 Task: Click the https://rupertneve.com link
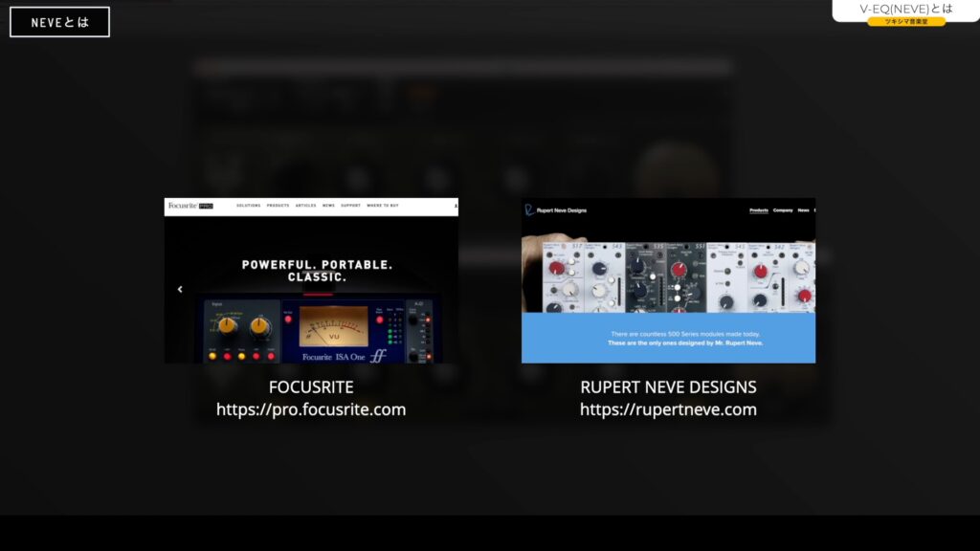pyautogui.click(x=668, y=409)
